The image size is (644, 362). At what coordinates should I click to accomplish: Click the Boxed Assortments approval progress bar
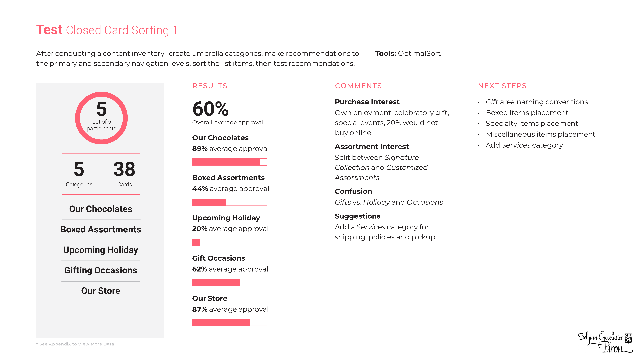click(x=229, y=202)
